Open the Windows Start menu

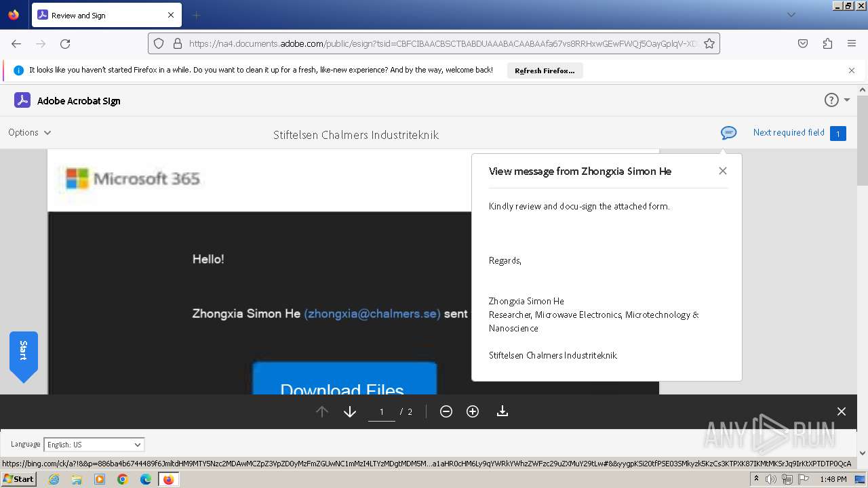pyautogui.click(x=19, y=479)
